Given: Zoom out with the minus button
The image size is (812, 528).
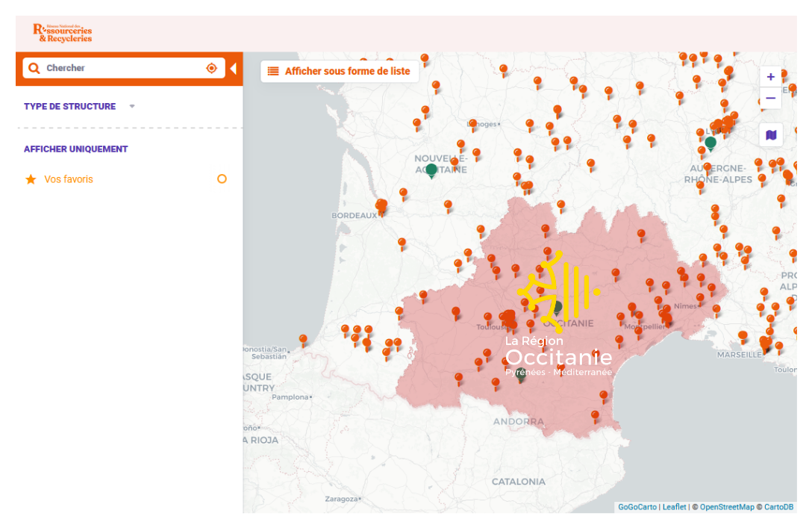Looking at the screenshot, I should point(771,98).
